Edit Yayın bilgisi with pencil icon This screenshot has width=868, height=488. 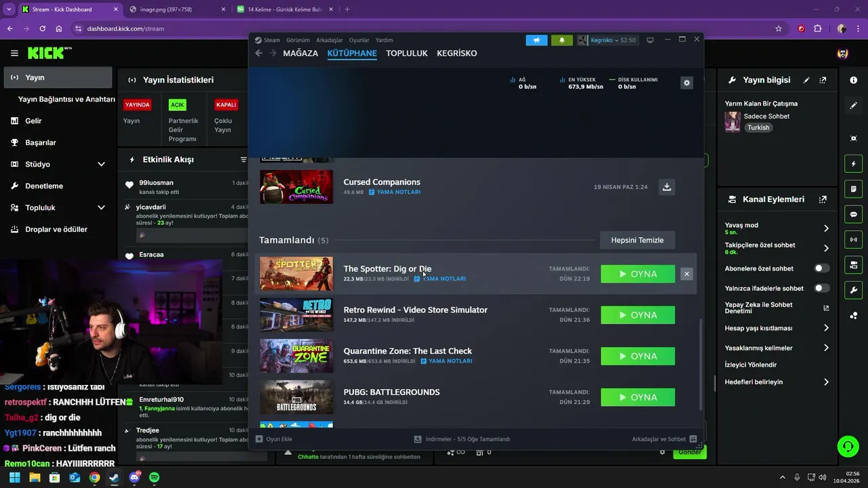click(806, 80)
